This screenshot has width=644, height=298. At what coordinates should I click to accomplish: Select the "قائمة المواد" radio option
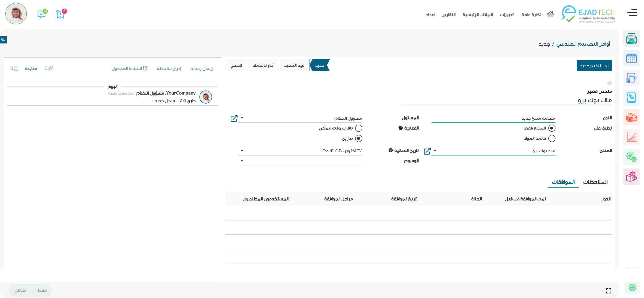point(551,138)
